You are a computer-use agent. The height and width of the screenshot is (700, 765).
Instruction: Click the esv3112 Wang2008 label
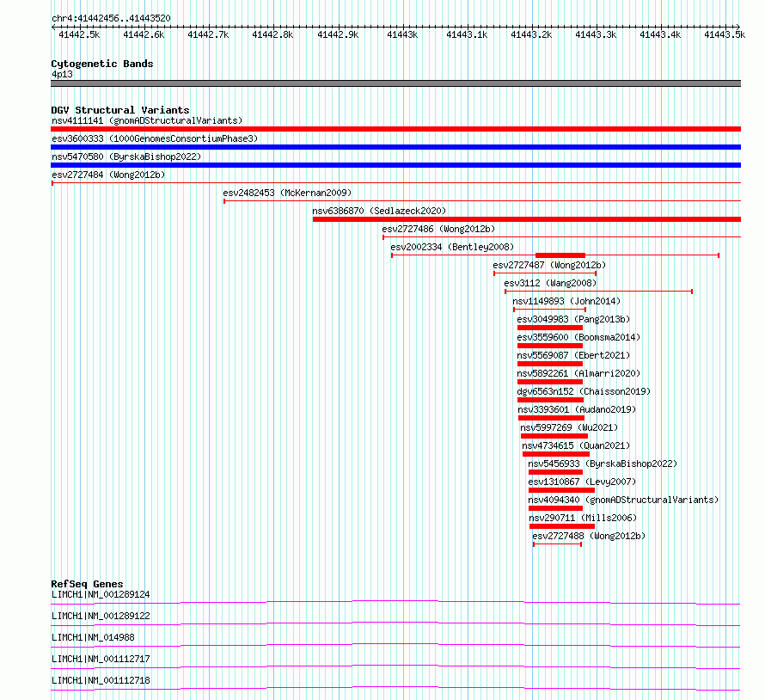pos(550,283)
